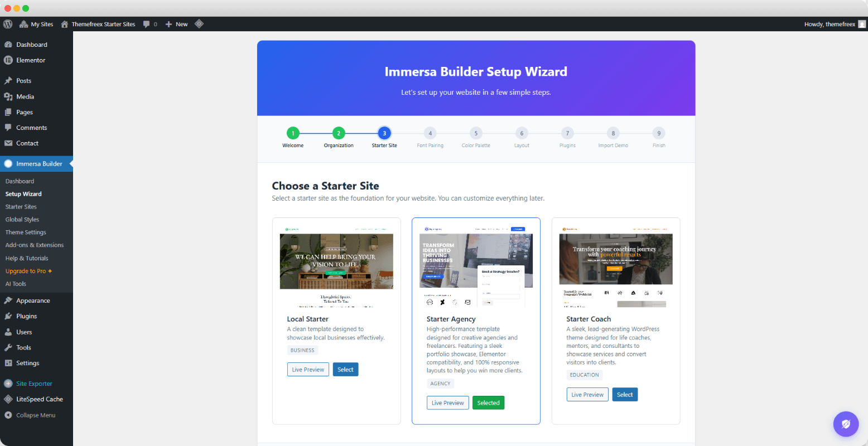Open the Media library menu
868x446 pixels.
(25, 96)
